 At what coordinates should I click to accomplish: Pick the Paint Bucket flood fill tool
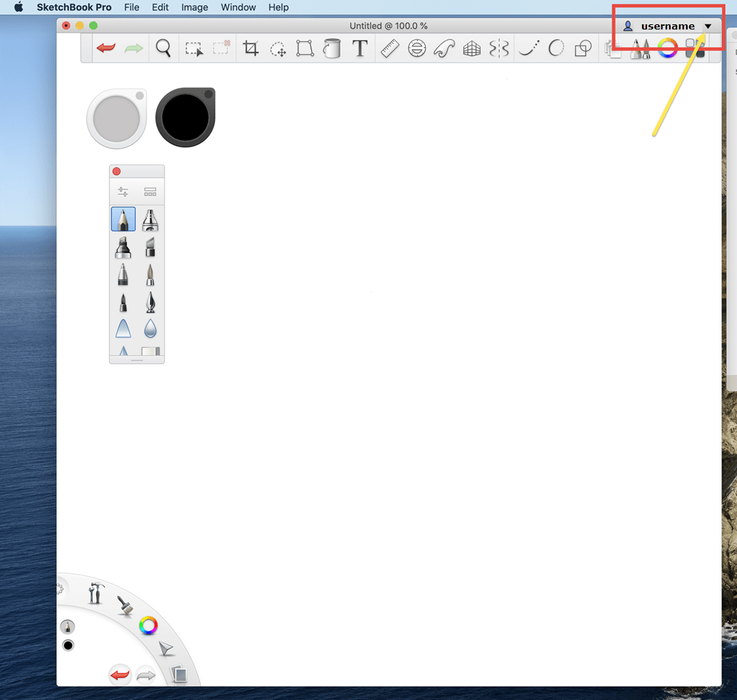click(332, 48)
